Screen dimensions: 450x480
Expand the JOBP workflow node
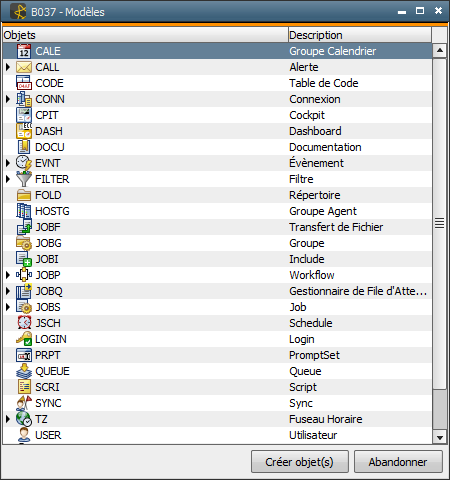[x=8, y=275]
